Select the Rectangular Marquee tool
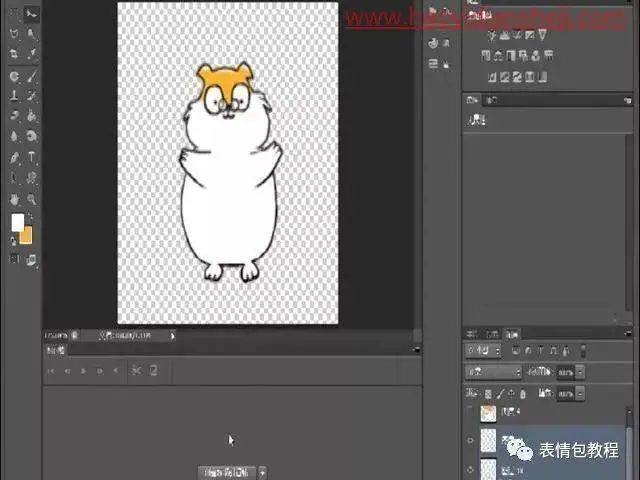The height and width of the screenshot is (480, 640). pos(14,14)
